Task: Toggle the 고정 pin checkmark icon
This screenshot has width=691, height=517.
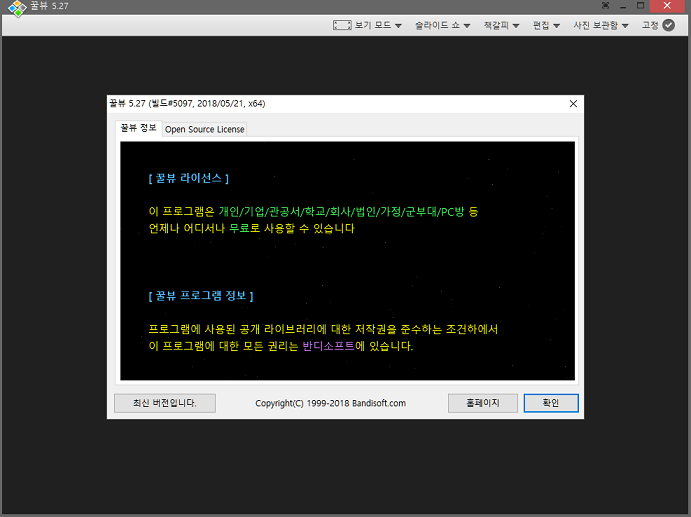Action: [669, 25]
